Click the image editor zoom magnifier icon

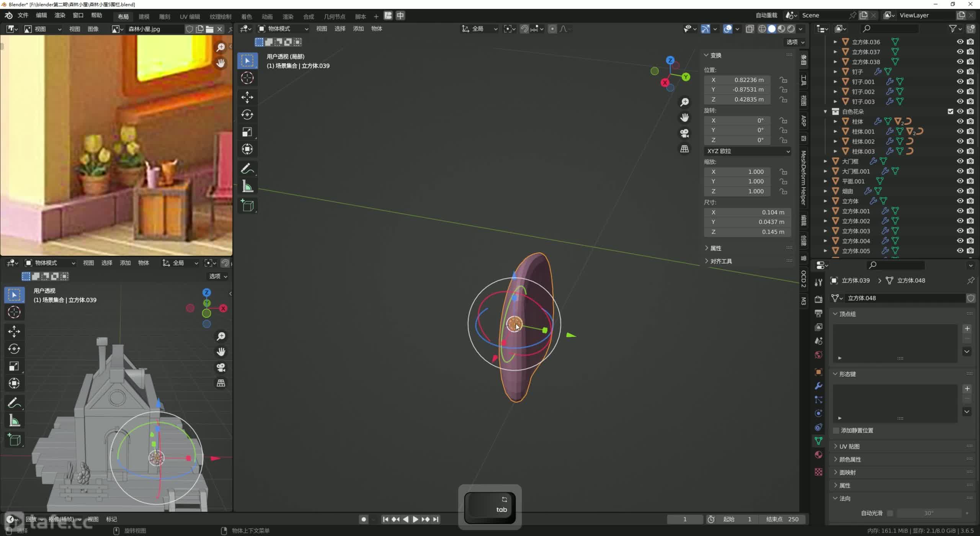[220, 47]
